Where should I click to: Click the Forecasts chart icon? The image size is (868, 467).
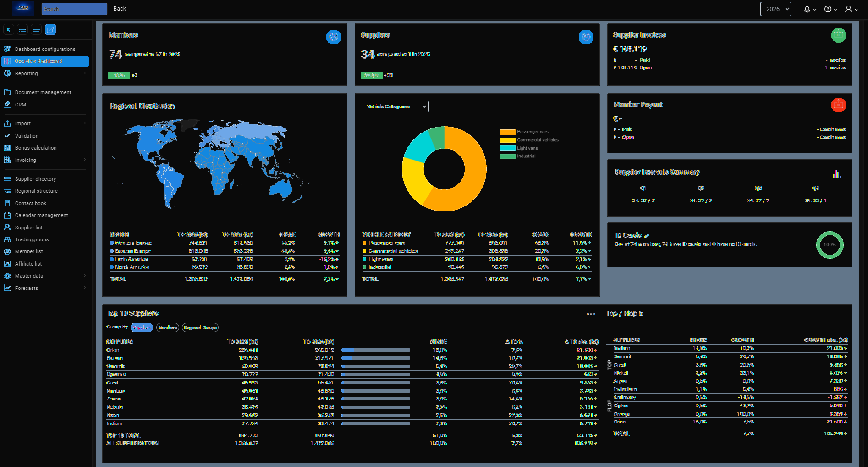(7, 288)
